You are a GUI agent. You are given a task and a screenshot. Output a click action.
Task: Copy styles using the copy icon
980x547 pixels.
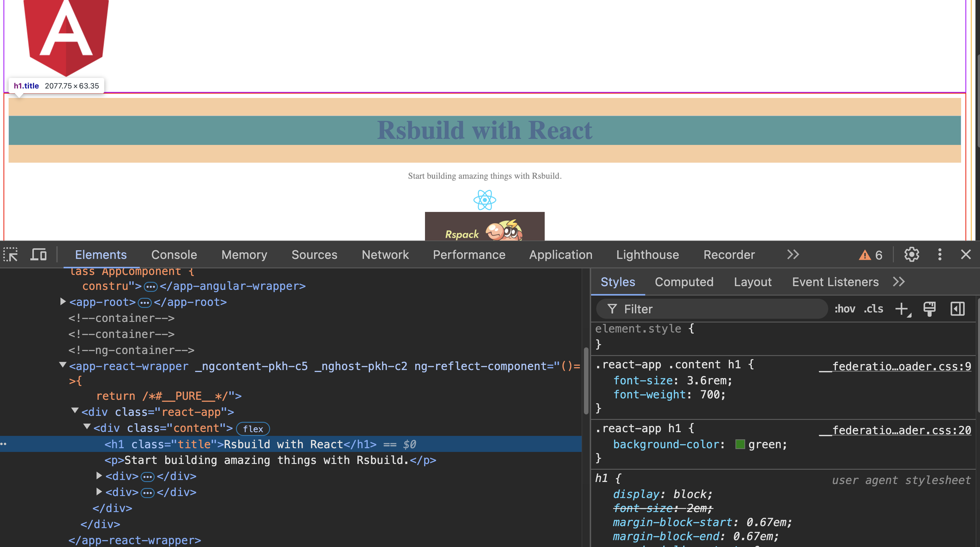pos(930,309)
